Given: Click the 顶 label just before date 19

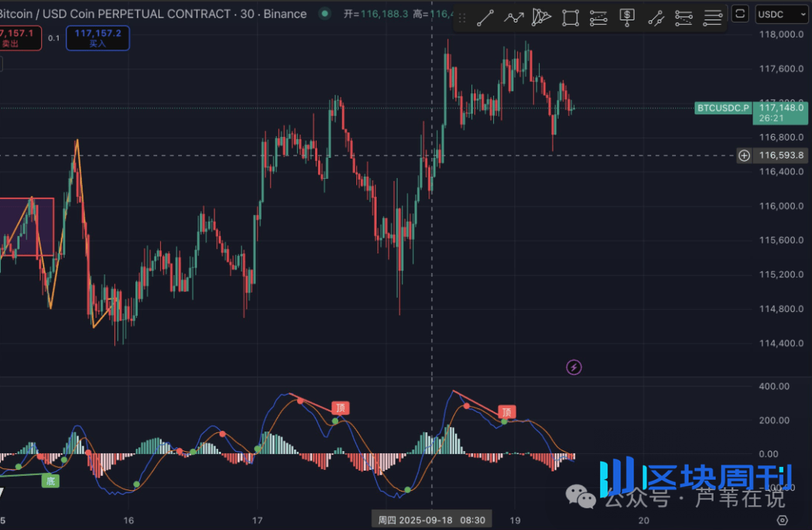Looking at the screenshot, I should [x=507, y=412].
